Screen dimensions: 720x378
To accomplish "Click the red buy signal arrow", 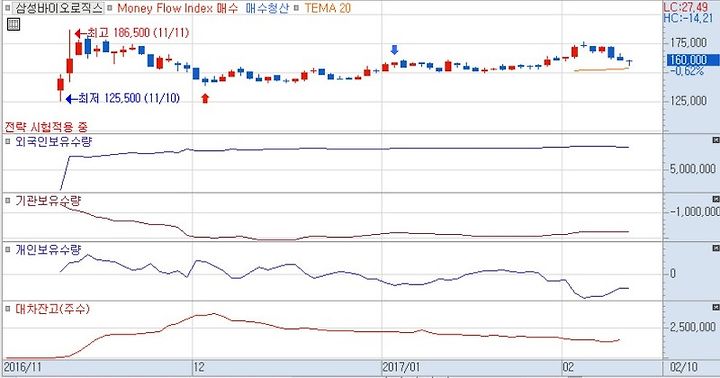I will click(205, 98).
